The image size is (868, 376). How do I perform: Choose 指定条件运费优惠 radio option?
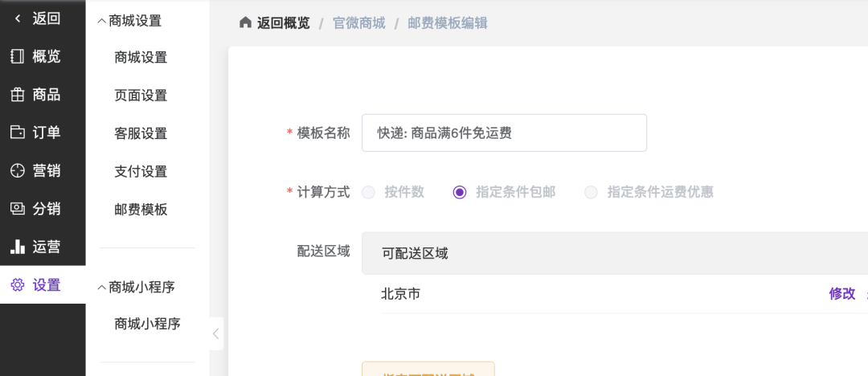tap(592, 192)
